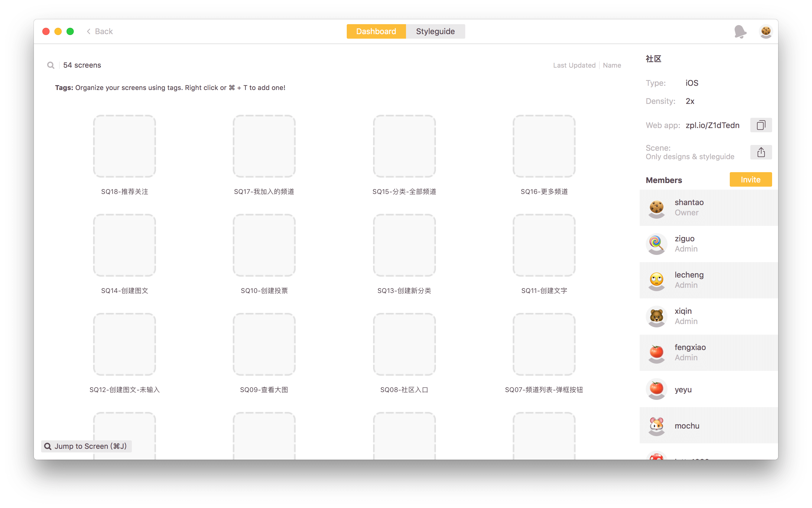Select the Dashboard tab
The image size is (812, 508).
point(376,32)
